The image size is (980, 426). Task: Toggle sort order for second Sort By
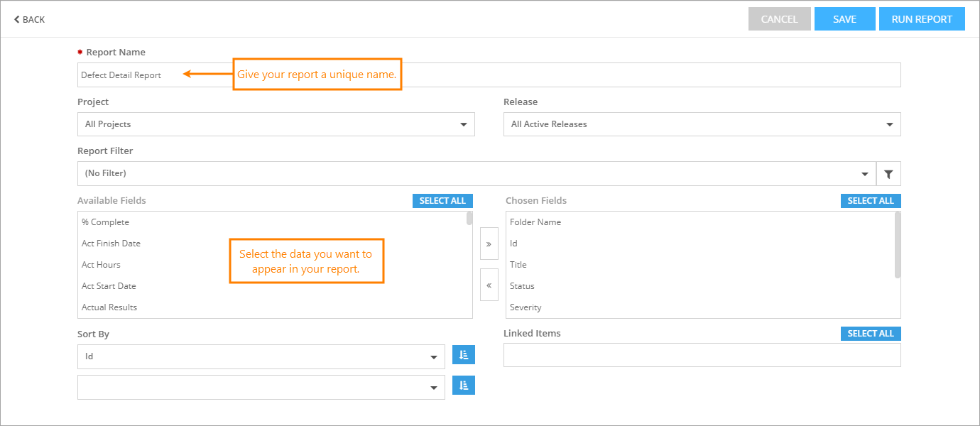464,386
